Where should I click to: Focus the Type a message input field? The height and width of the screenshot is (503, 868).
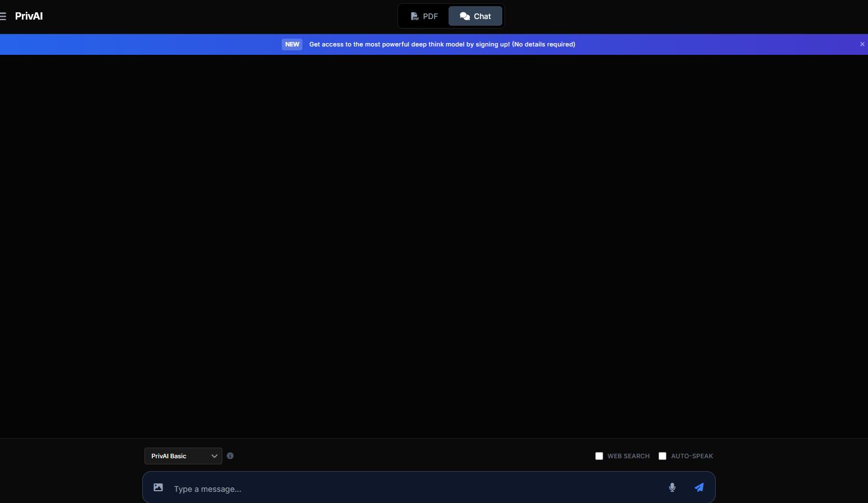click(336, 488)
